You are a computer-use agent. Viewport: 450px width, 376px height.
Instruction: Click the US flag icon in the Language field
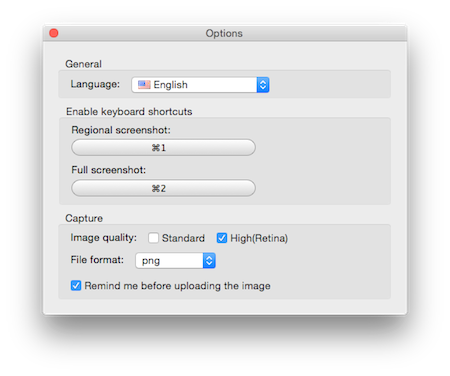(x=144, y=85)
